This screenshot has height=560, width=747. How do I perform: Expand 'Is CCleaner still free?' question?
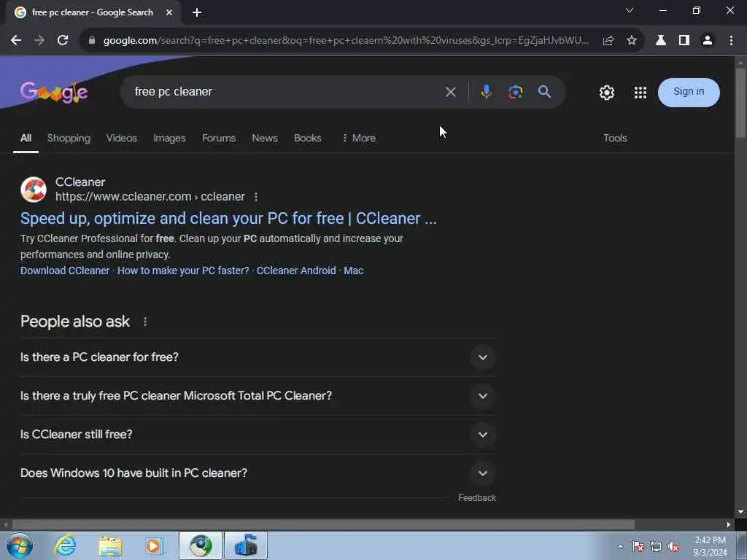tap(258, 435)
